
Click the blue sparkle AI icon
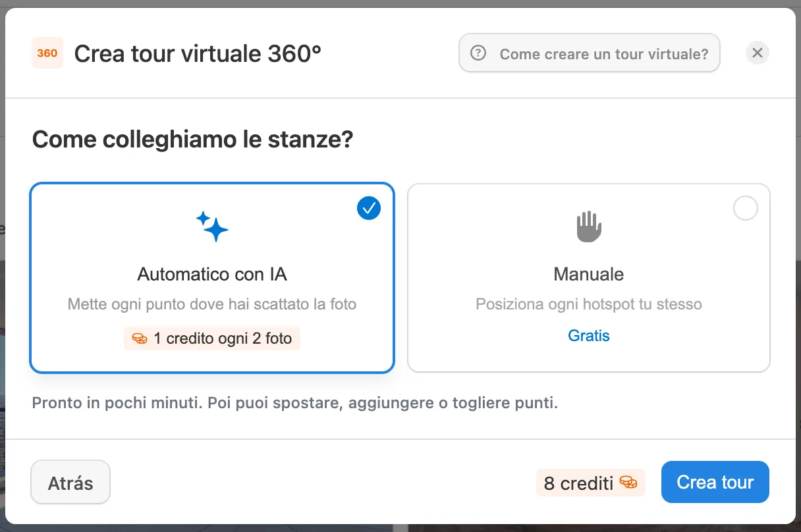click(x=212, y=226)
